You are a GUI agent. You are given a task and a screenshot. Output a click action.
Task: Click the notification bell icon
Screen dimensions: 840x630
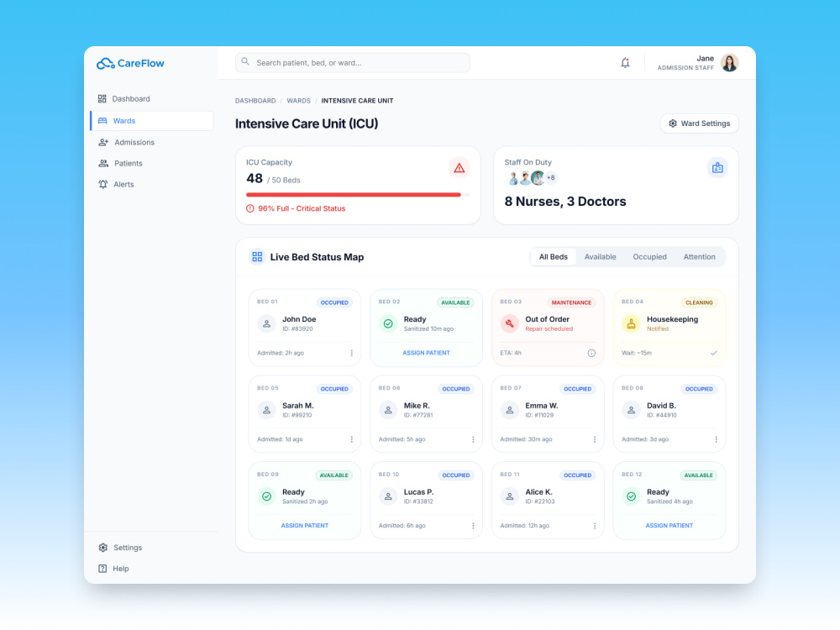pyautogui.click(x=625, y=63)
